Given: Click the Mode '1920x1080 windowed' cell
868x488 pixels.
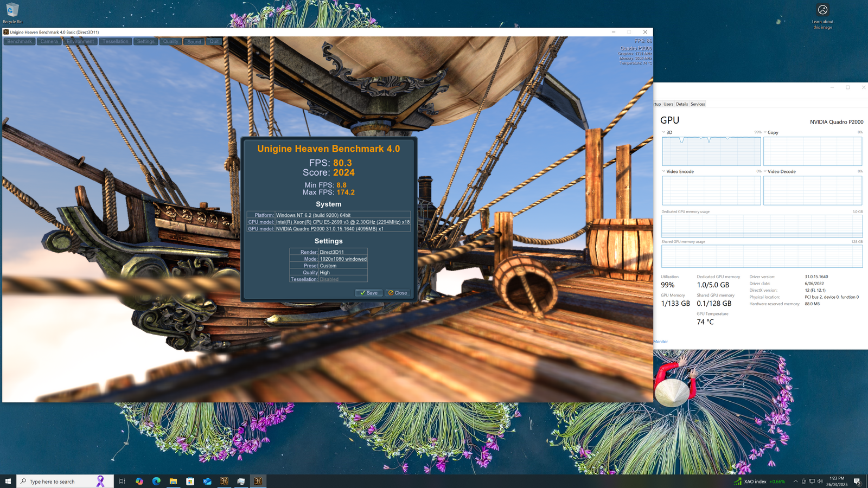Looking at the screenshot, I should pos(343,259).
